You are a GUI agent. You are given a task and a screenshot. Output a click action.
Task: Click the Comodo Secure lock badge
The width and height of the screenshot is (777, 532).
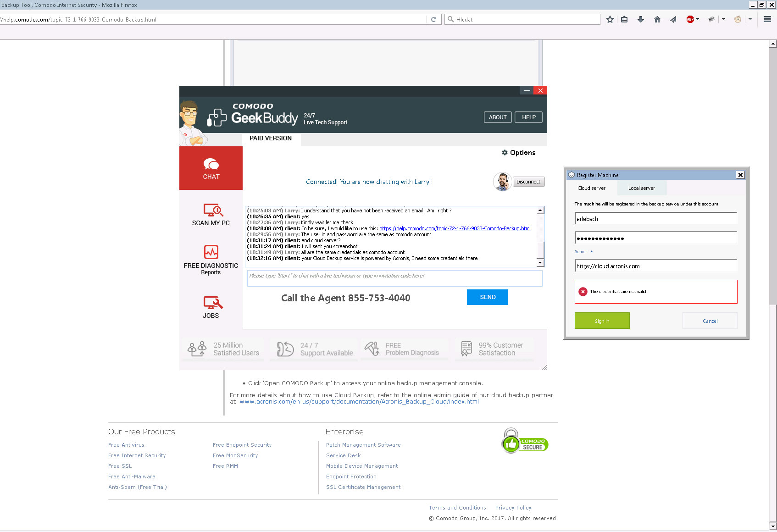tap(525, 441)
